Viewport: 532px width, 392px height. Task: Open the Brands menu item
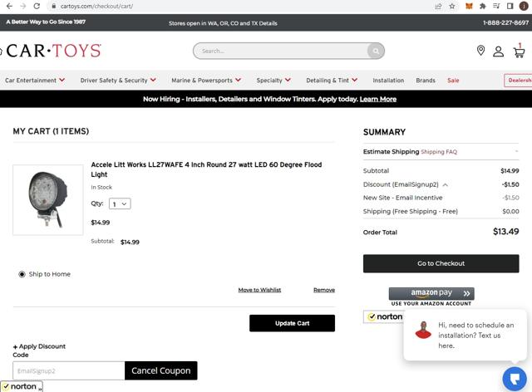[x=426, y=81]
